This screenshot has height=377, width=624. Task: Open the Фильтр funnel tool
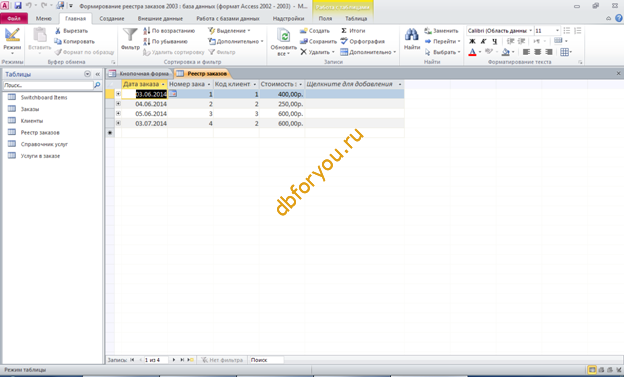pyautogui.click(x=130, y=39)
